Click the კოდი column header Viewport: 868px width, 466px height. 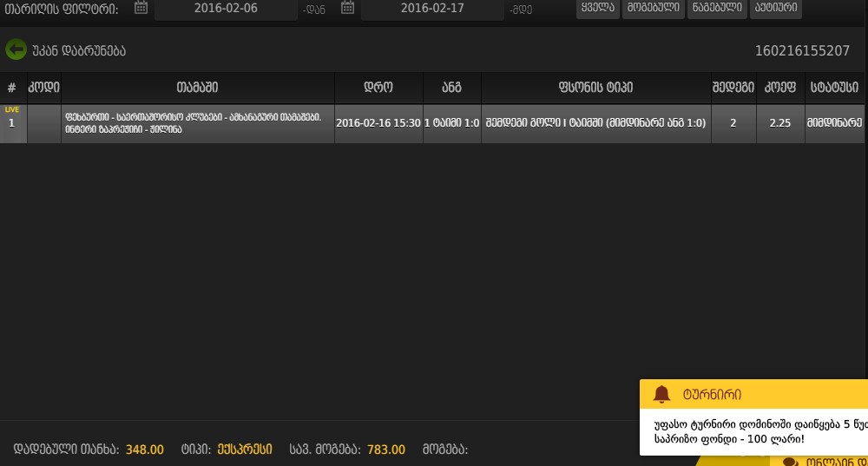[43, 88]
